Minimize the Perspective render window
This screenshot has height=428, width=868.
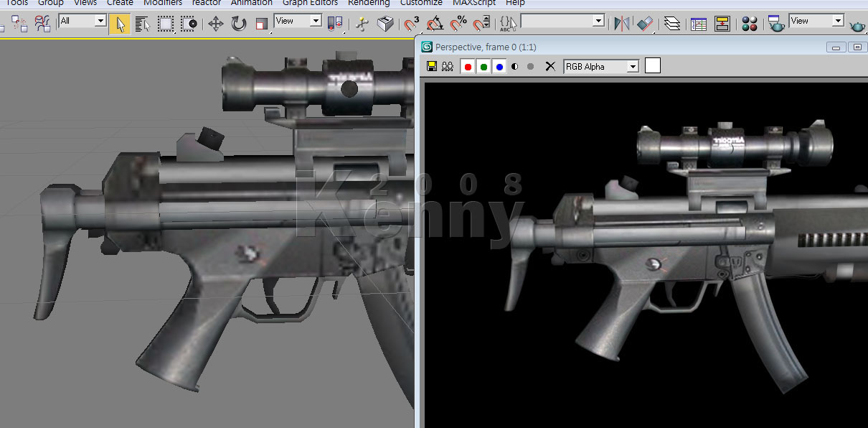836,47
